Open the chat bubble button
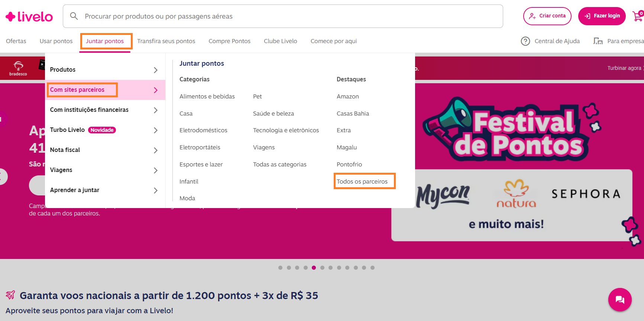644x321 pixels. [620, 299]
